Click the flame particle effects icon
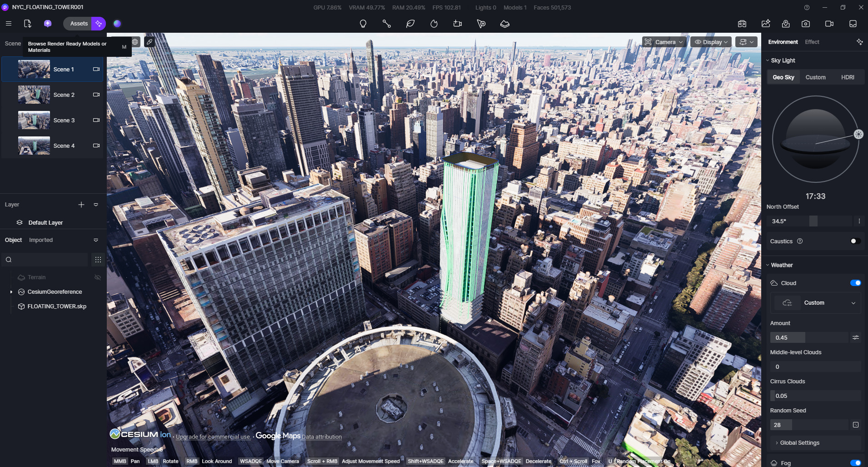 (x=434, y=24)
